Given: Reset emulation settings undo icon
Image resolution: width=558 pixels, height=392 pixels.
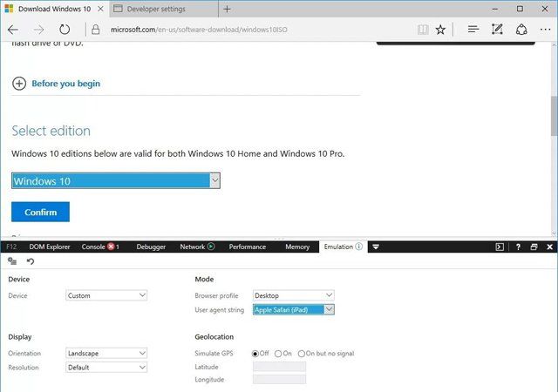Looking at the screenshot, I should [x=31, y=261].
